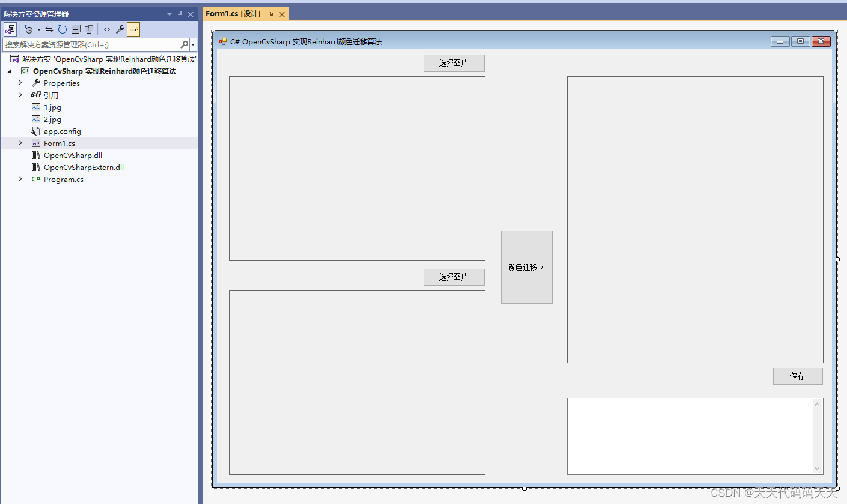Open dropdown arrow beside pending changes filter
The height and width of the screenshot is (504, 847).
point(39,29)
